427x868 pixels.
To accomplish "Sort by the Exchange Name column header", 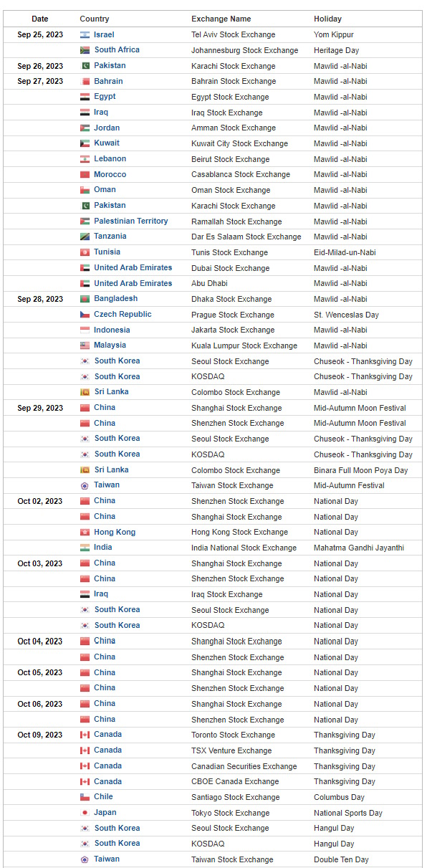I will tap(221, 19).
